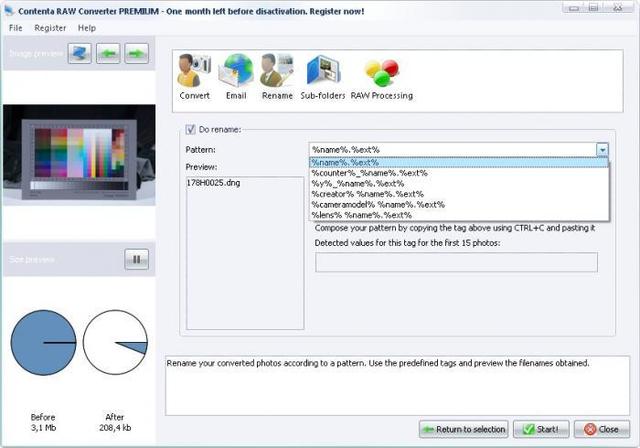Show next image with right green arrow
Screen dimensions: 640x448
[x=136, y=53]
